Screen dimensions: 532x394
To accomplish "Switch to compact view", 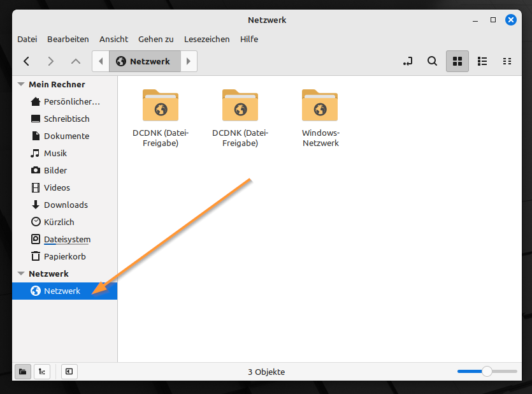I will click(507, 61).
